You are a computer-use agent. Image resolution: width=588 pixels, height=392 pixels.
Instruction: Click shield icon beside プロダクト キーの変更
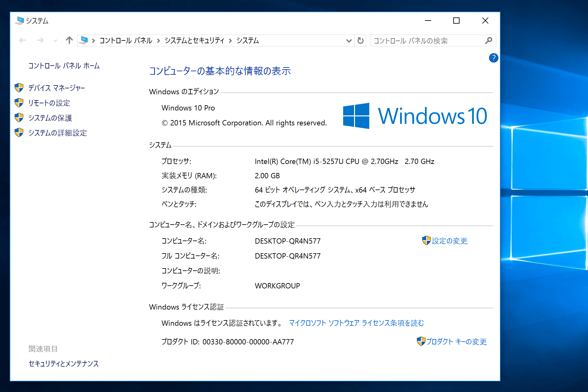point(421,341)
